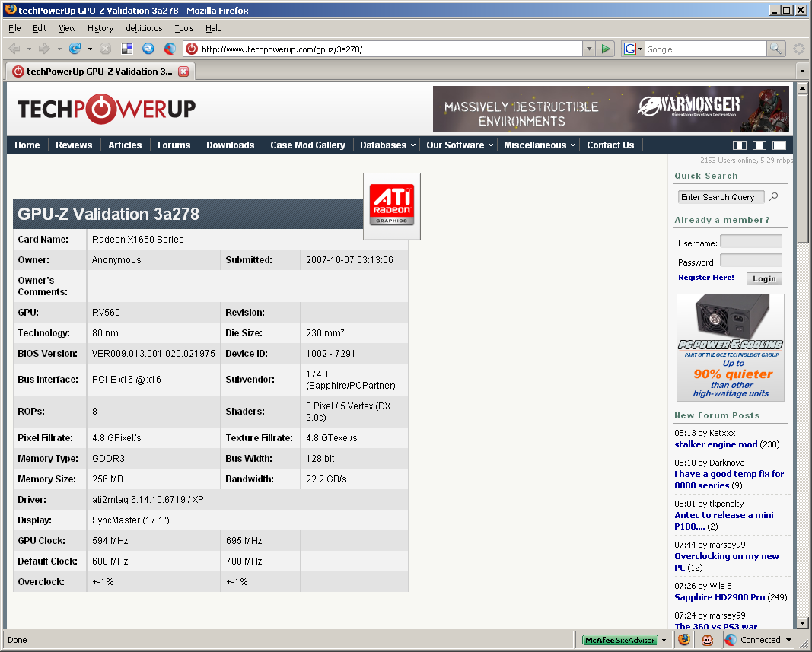Viewport: 812px width, 652px height.
Task: Open the Tools menu
Action: point(183,28)
